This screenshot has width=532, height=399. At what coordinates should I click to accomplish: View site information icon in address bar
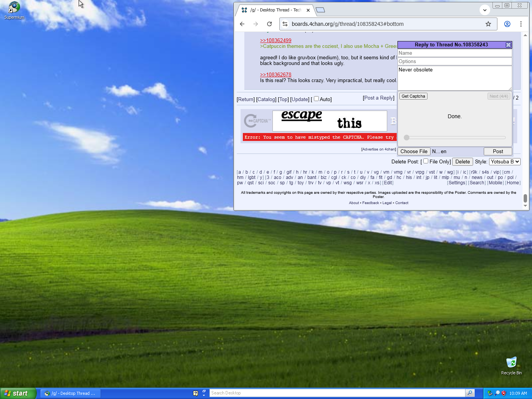click(285, 24)
